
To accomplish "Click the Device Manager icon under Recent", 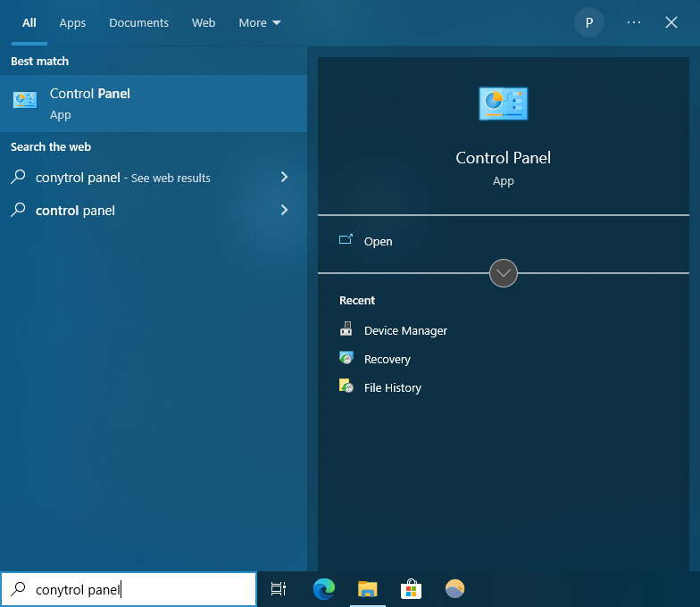I will (x=346, y=330).
